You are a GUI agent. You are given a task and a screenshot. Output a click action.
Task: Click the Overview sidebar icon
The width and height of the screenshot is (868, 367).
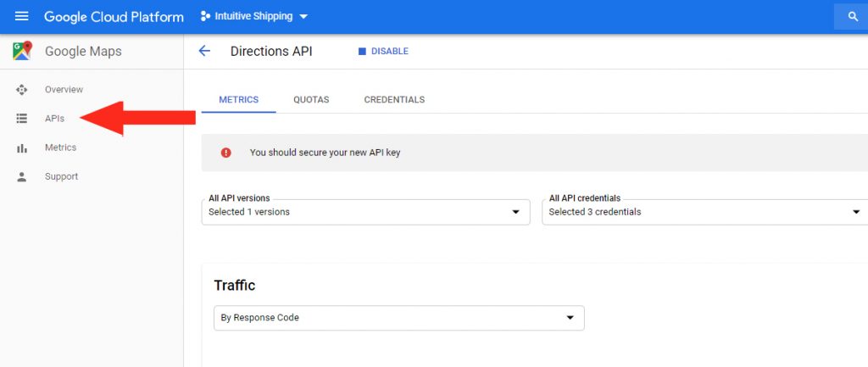21,90
